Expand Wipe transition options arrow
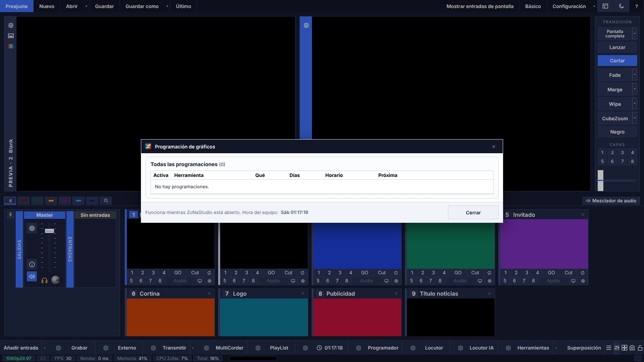644x362 pixels. click(x=635, y=104)
